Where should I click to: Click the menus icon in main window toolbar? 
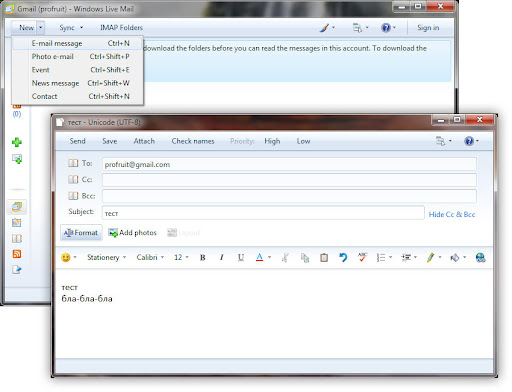(357, 28)
